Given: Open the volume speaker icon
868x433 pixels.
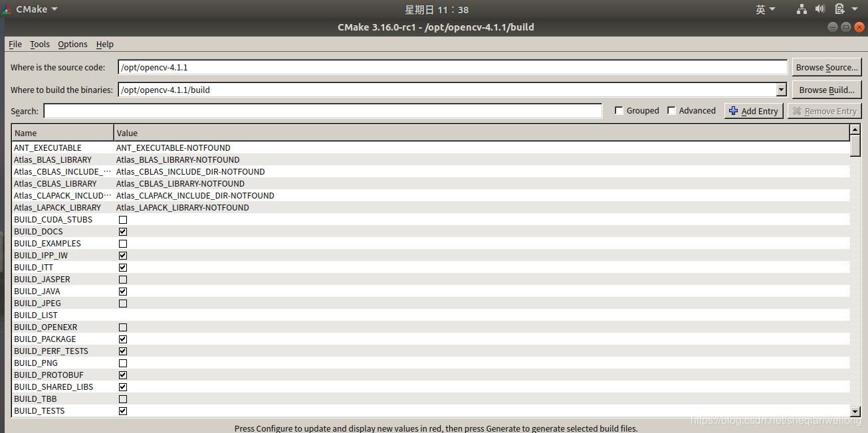Looking at the screenshot, I should [819, 9].
